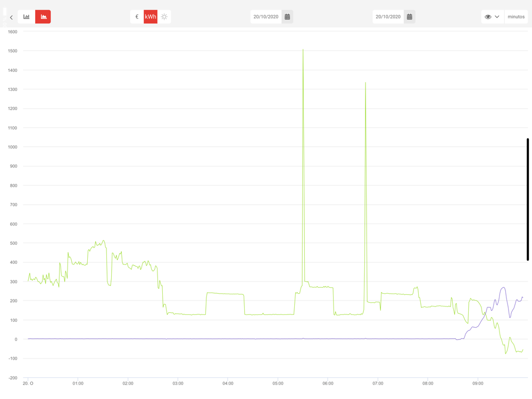Toggle the eye visibility icon
532x399 pixels.
tap(488, 16)
